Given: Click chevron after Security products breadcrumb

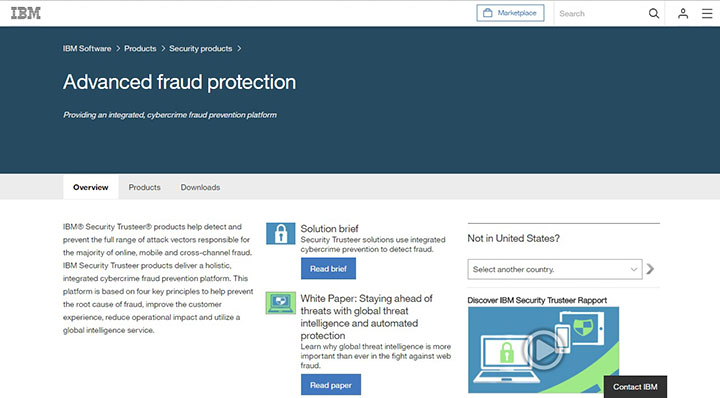Looking at the screenshot, I should pos(239,49).
